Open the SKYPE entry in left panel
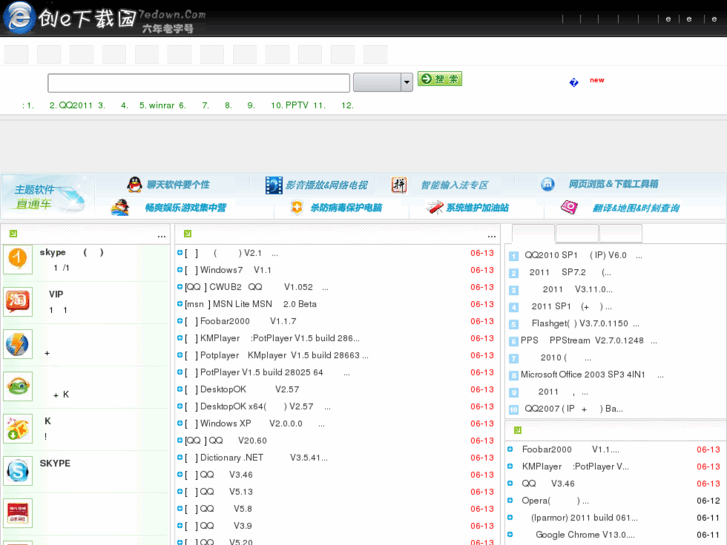The image size is (727, 545). click(x=55, y=463)
